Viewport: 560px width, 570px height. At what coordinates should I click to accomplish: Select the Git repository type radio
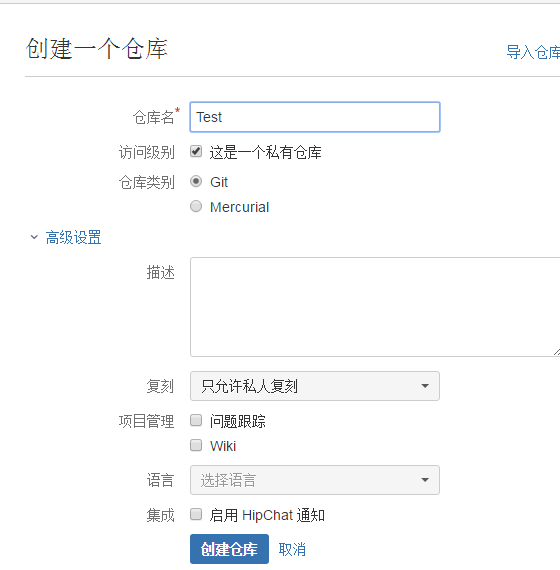click(196, 181)
